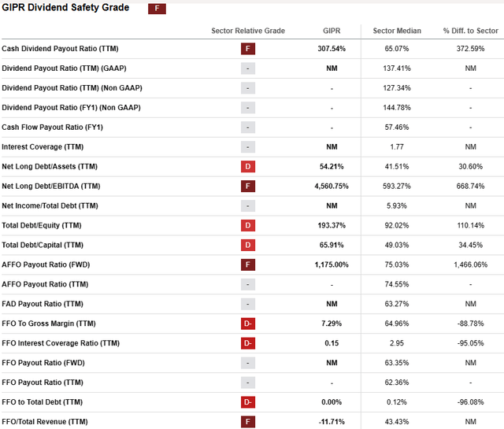Click the 1.77 Interest Coverage sector median
Image resolution: width=504 pixels, height=429 pixels.
[397, 147]
